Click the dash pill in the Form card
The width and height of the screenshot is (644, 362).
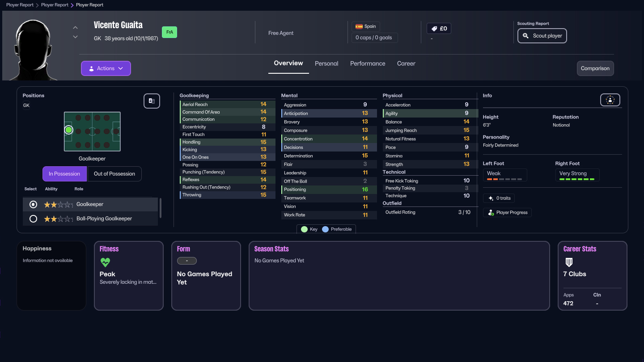pos(187,261)
